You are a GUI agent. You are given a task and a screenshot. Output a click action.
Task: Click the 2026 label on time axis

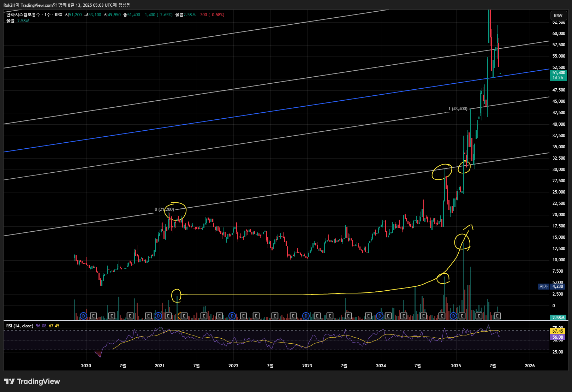[530, 366]
